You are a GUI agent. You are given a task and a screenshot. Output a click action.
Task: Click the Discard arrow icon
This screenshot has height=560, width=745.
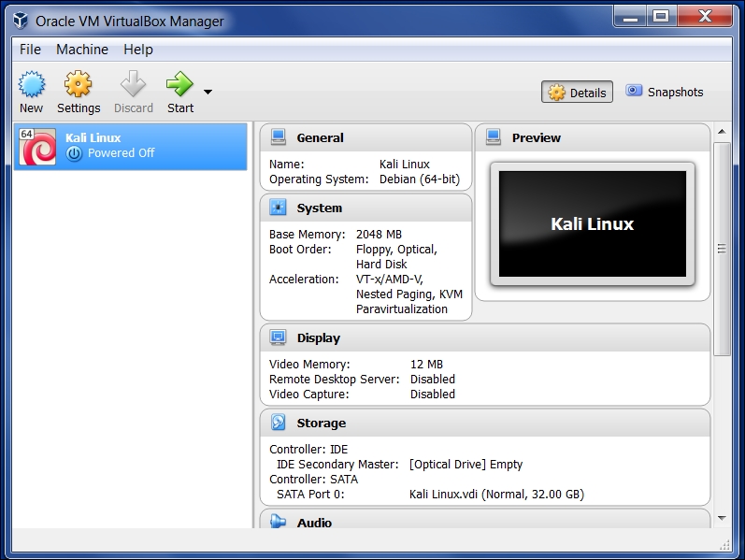tap(134, 85)
